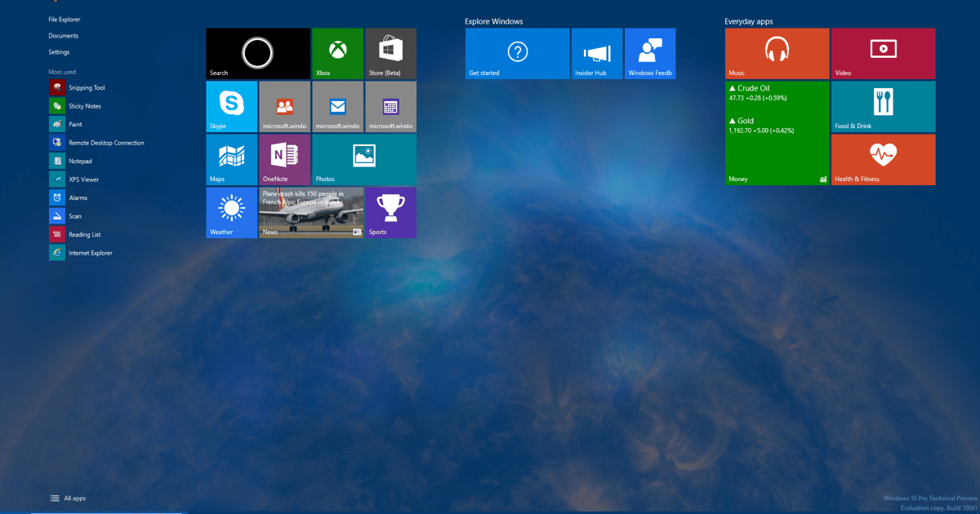Open Settings from the sidebar
The height and width of the screenshot is (514, 980).
coord(57,51)
